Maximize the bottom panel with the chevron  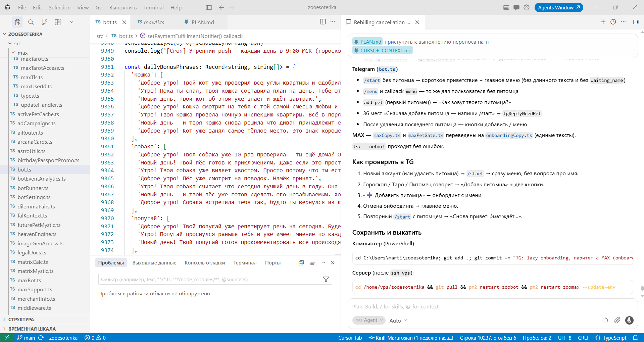324,263
